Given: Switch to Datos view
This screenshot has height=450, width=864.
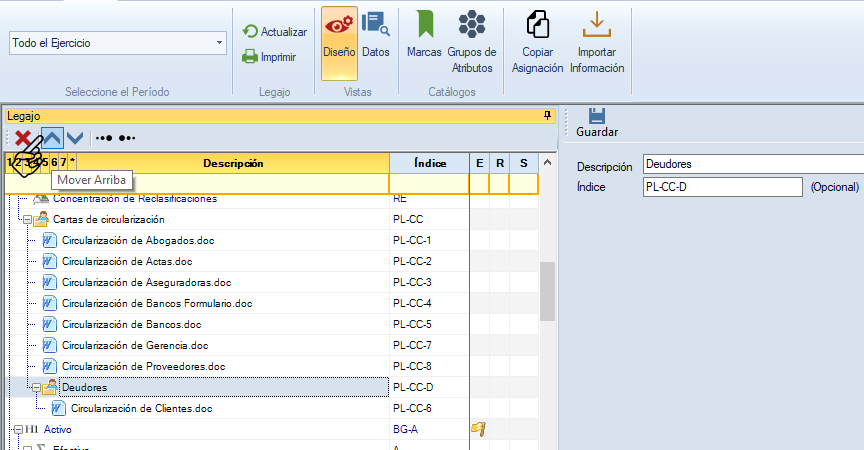Looking at the screenshot, I should coord(376,44).
